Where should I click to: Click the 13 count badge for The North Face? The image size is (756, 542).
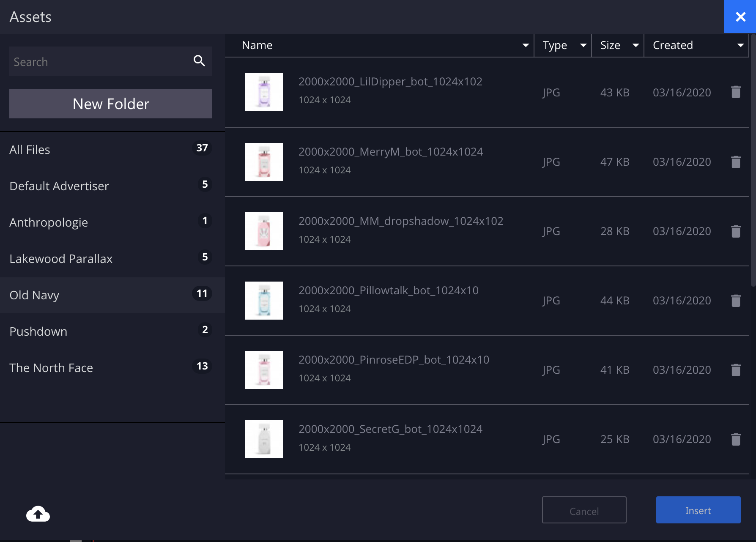(202, 366)
